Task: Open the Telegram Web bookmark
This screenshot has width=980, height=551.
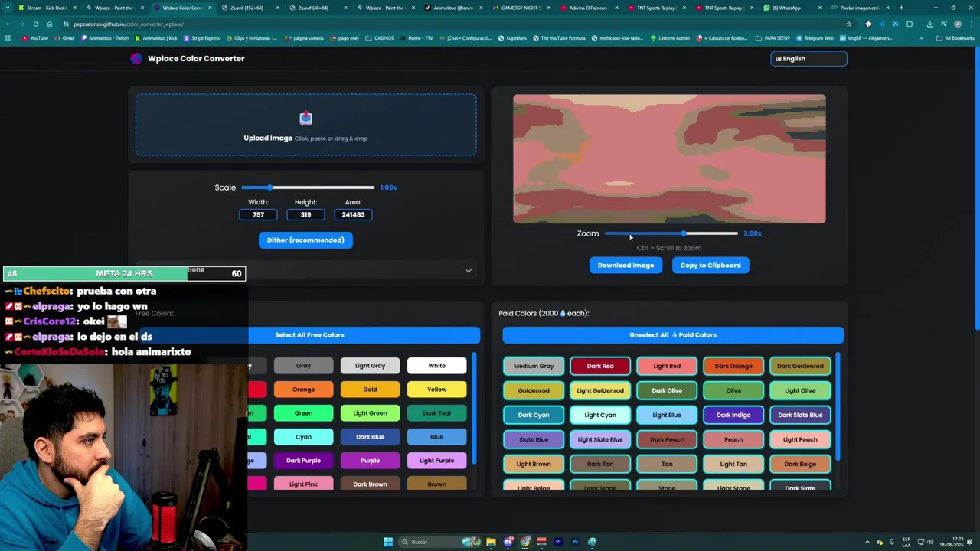Action: click(x=815, y=37)
